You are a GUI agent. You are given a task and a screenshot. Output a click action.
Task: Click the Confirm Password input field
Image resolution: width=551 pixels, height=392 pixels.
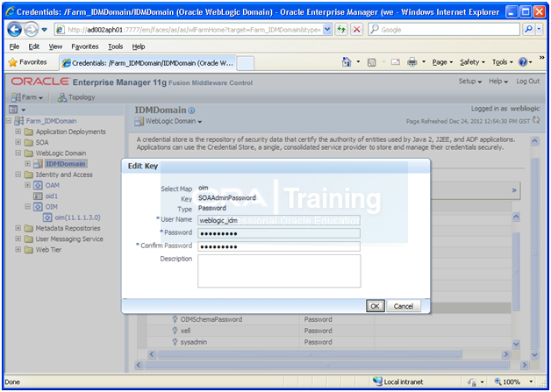tap(279, 246)
